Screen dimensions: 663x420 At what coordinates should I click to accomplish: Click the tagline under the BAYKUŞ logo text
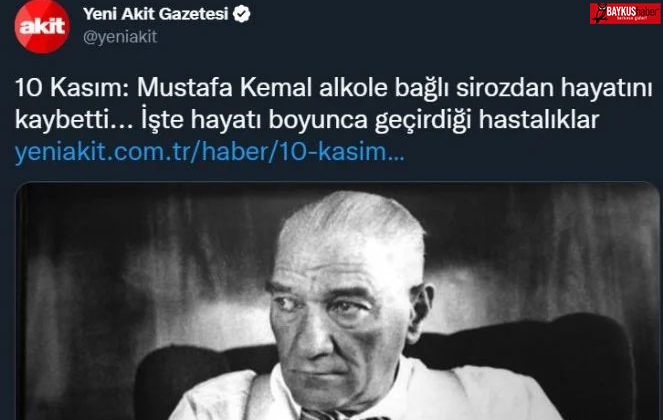tap(632, 19)
